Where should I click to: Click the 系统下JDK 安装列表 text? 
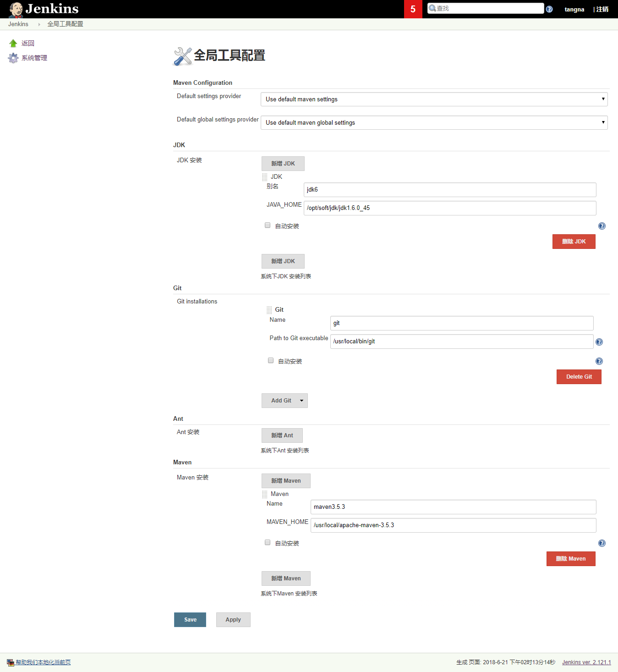click(286, 276)
